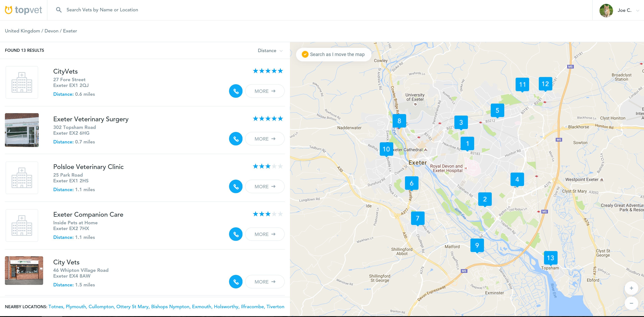Image resolution: width=644 pixels, height=317 pixels.
Task: Select map marker 1
Action: pos(467,143)
